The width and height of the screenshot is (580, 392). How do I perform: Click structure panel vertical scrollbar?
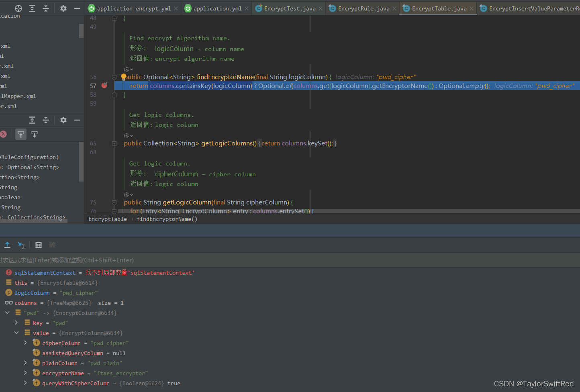[82, 161]
